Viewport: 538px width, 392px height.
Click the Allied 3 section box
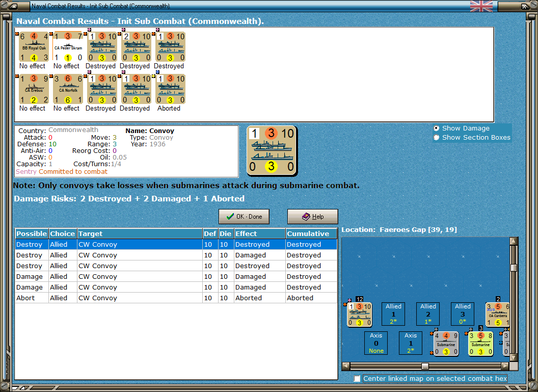click(463, 314)
